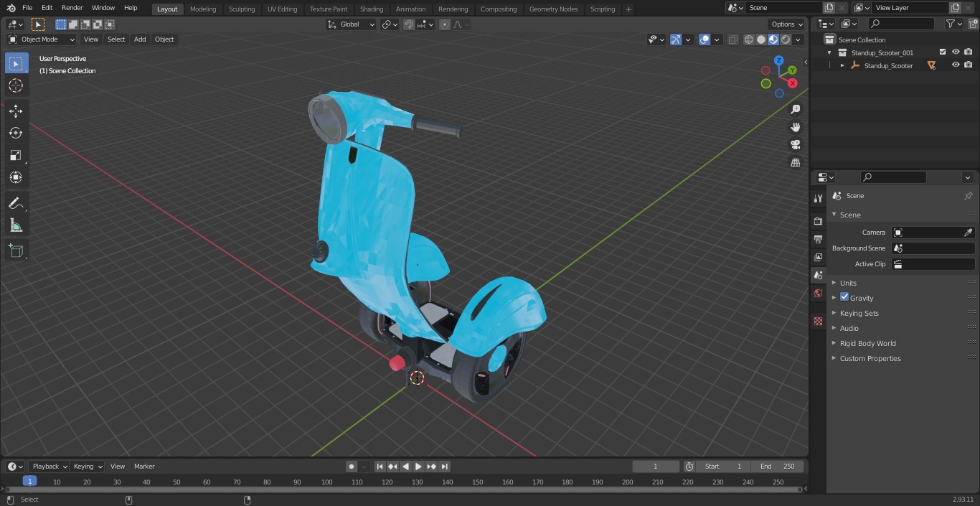Switch perspective/orthographic with grid icon
Viewport: 980px width, 506px height.
click(x=795, y=162)
